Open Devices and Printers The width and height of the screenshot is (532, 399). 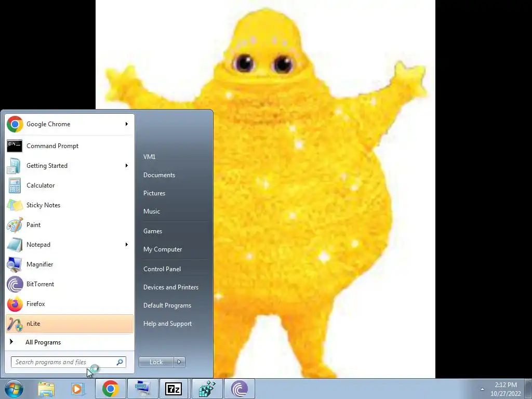pos(170,287)
